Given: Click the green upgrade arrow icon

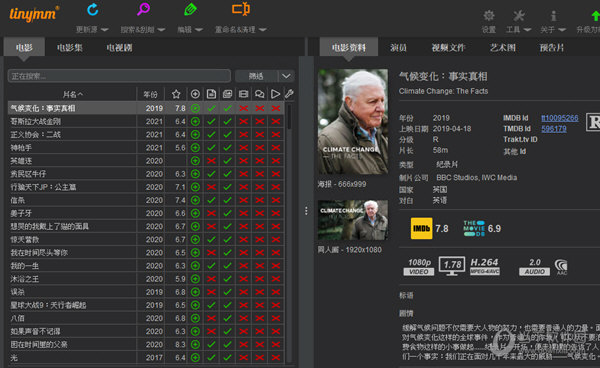Looking at the screenshot, I should (595, 16).
